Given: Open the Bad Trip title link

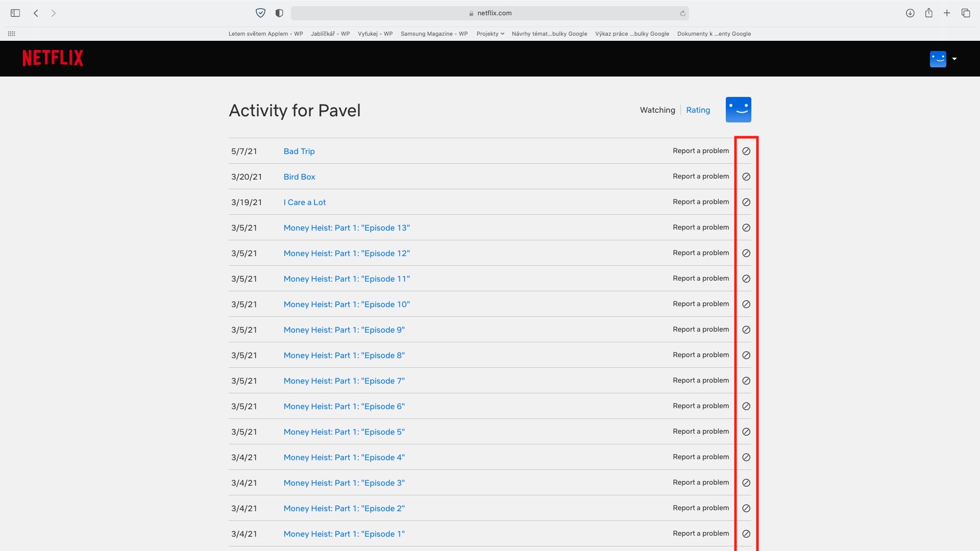Looking at the screenshot, I should coord(299,152).
